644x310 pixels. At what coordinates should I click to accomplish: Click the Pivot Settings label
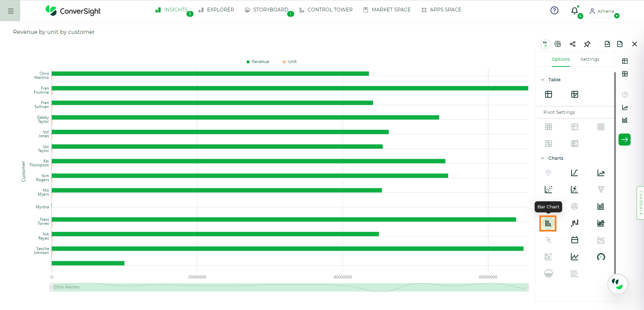[559, 112]
